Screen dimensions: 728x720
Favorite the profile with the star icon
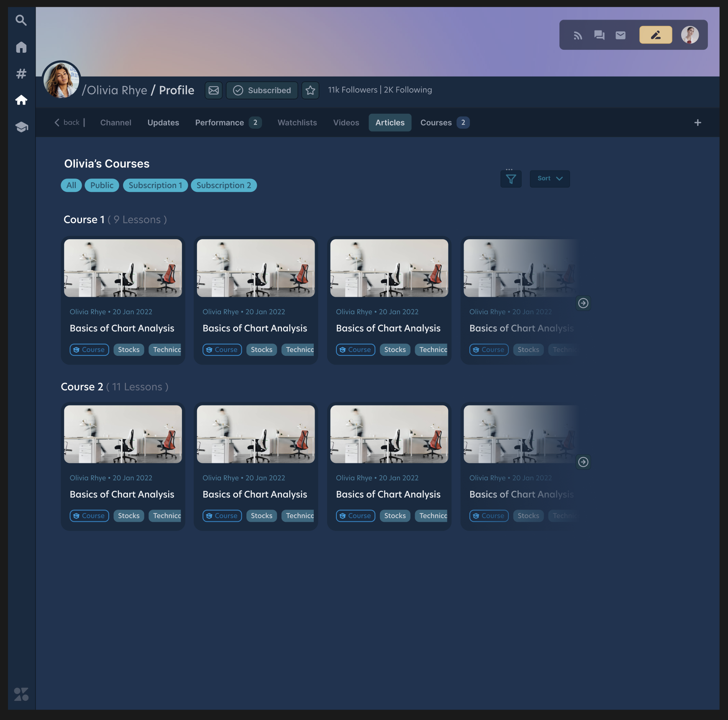point(310,90)
